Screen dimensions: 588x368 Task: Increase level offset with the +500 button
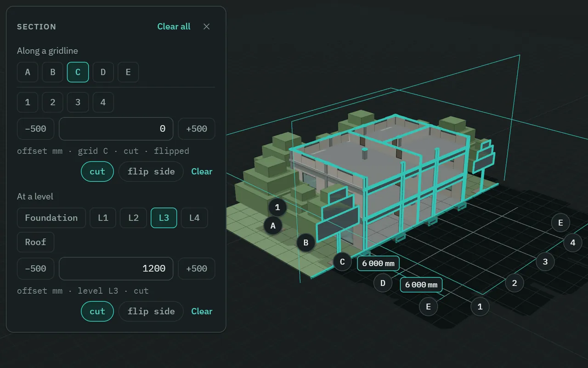click(197, 269)
